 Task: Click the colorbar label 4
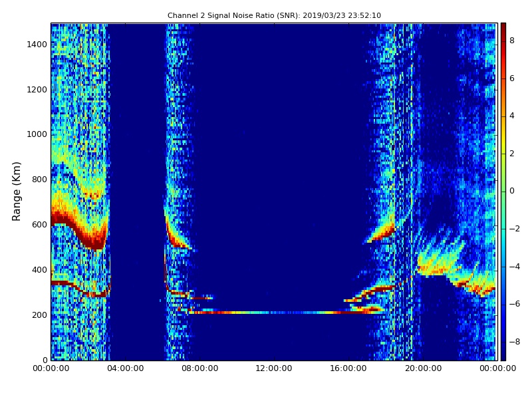pyautogui.click(x=512, y=116)
